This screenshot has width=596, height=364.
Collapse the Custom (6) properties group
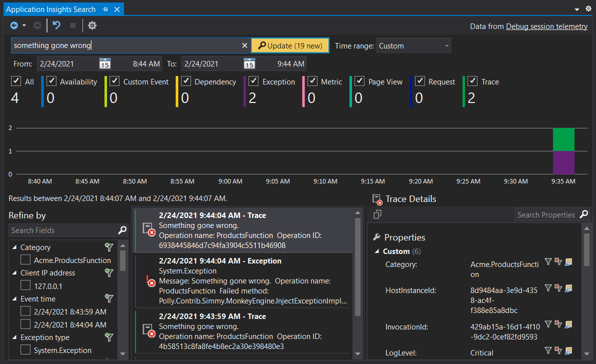377,251
